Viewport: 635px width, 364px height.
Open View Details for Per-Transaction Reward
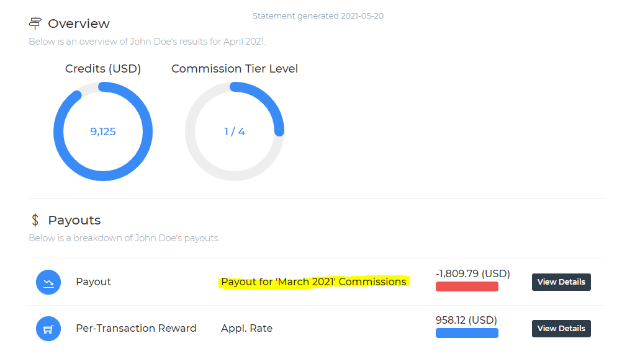(561, 329)
